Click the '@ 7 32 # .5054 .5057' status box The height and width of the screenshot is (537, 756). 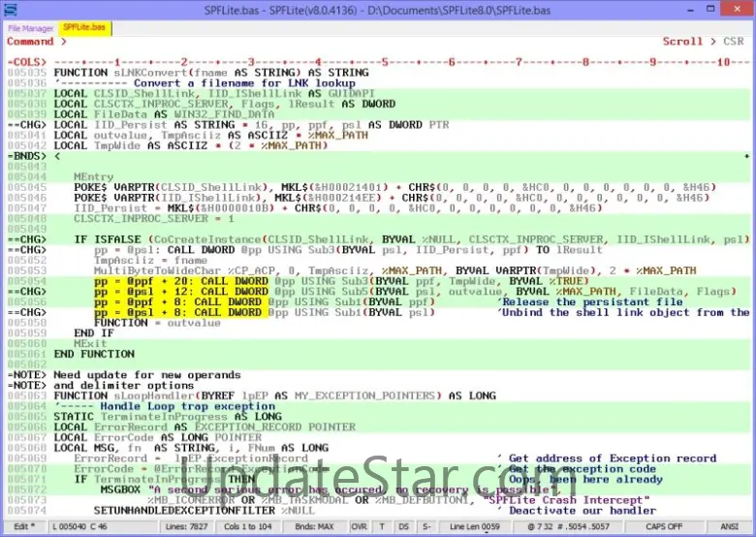(x=568, y=526)
